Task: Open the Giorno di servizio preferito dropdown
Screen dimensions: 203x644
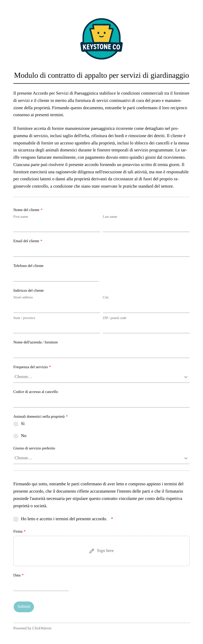Action: click(x=101, y=458)
